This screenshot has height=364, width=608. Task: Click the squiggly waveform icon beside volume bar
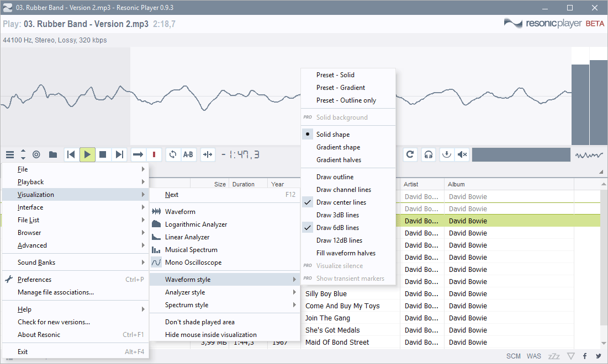(x=589, y=155)
